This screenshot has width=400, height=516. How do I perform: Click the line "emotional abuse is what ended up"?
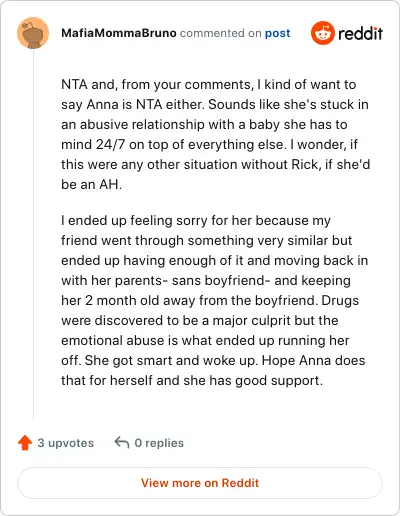pyautogui.click(x=205, y=340)
